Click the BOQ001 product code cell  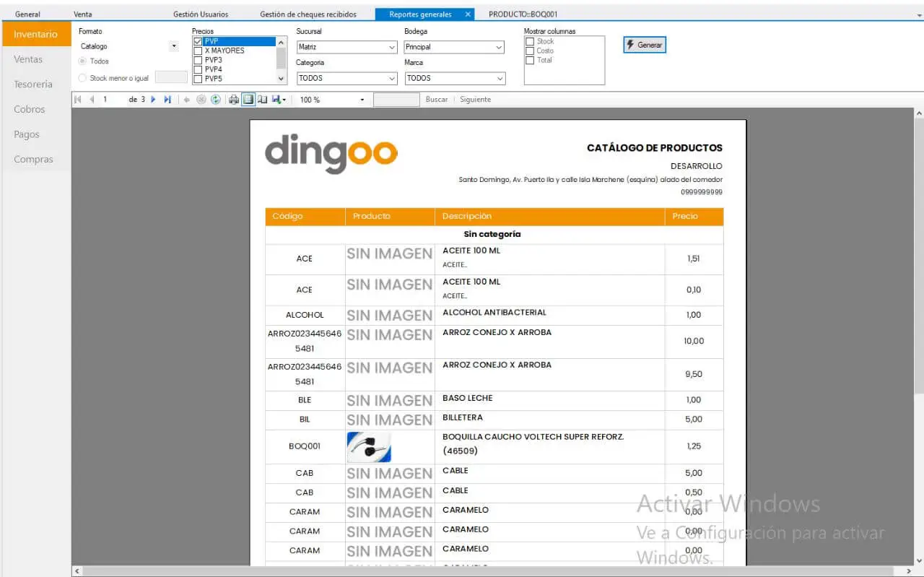click(305, 446)
